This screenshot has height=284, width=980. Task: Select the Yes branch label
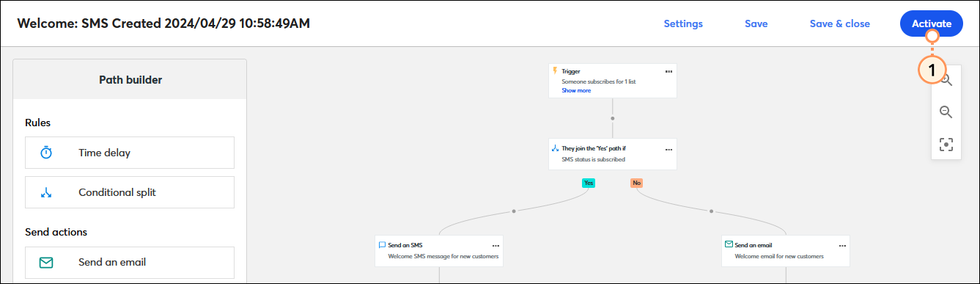click(x=589, y=183)
